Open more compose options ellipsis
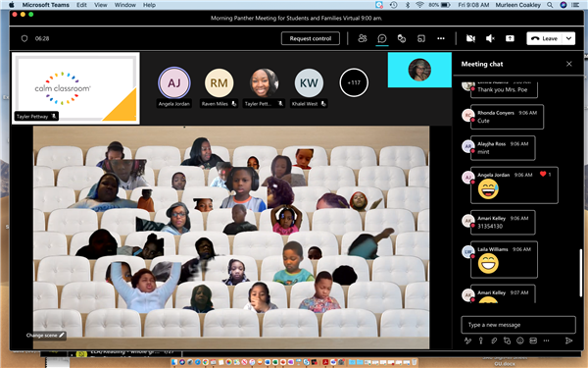The image size is (588, 368). point(546,341)
